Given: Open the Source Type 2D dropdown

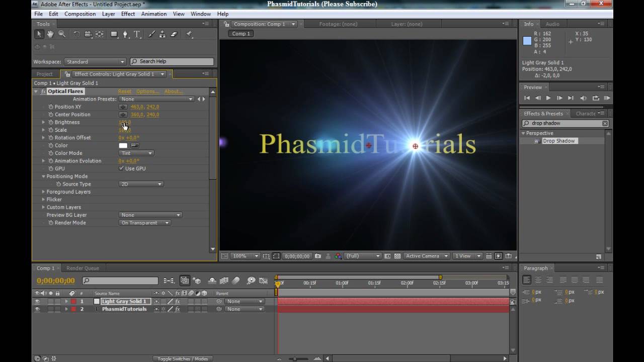Looking at the screenshot, I should [x=141, y=184].
